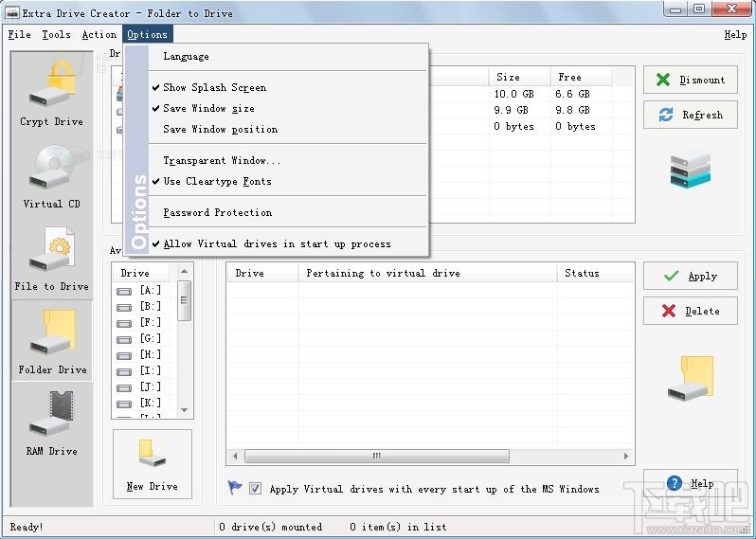Image resolution: width=756 pixels, height=539 pixels.
Task: Sort by Free column header
Action: point(581,77)
